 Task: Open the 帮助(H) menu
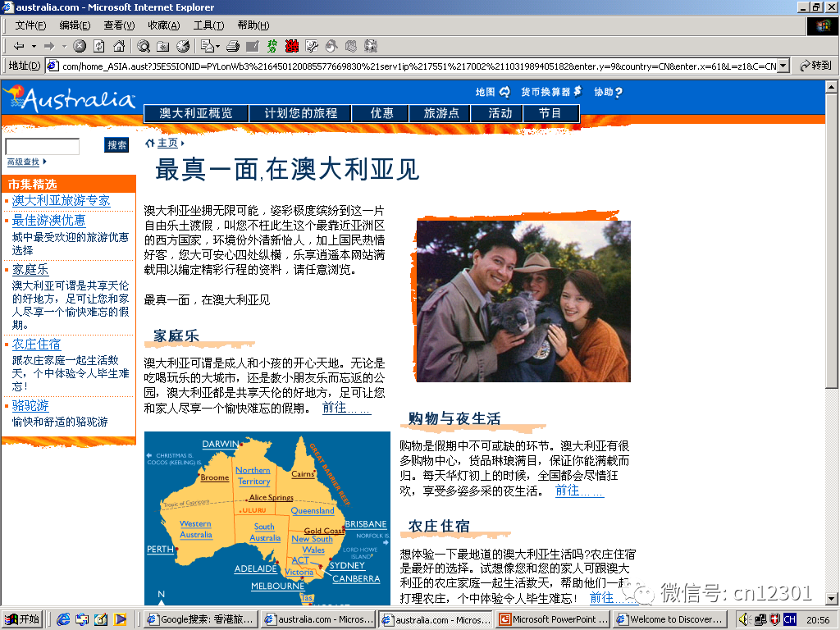pos(253,25)
